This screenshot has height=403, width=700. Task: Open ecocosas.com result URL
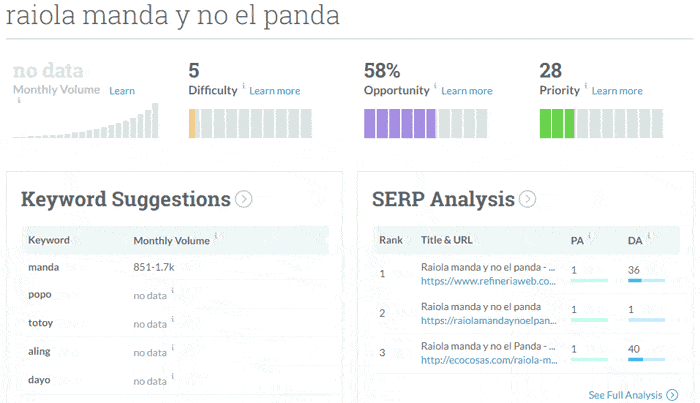tap(489, 360)
